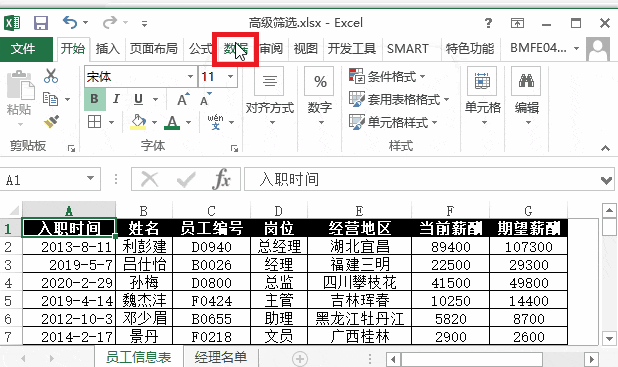Open the 单元格样式 cell styles menu
The image size is (618, 367).
[393, 122]
